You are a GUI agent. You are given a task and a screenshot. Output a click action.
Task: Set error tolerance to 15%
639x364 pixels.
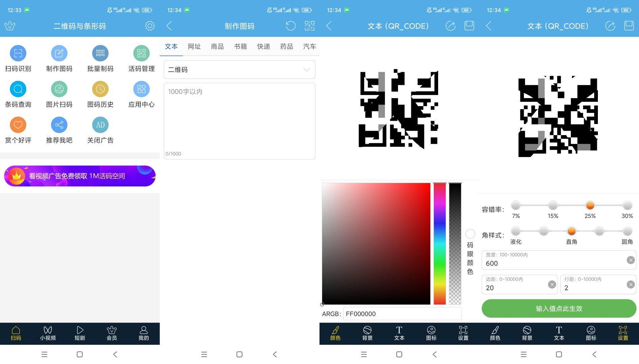[x=553, y=205]
